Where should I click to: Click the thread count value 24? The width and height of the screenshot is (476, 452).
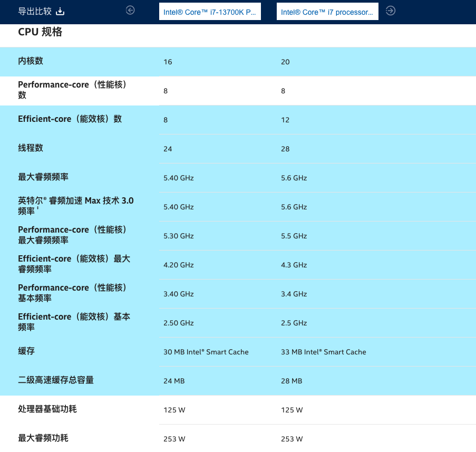click(x=168, y=149)
